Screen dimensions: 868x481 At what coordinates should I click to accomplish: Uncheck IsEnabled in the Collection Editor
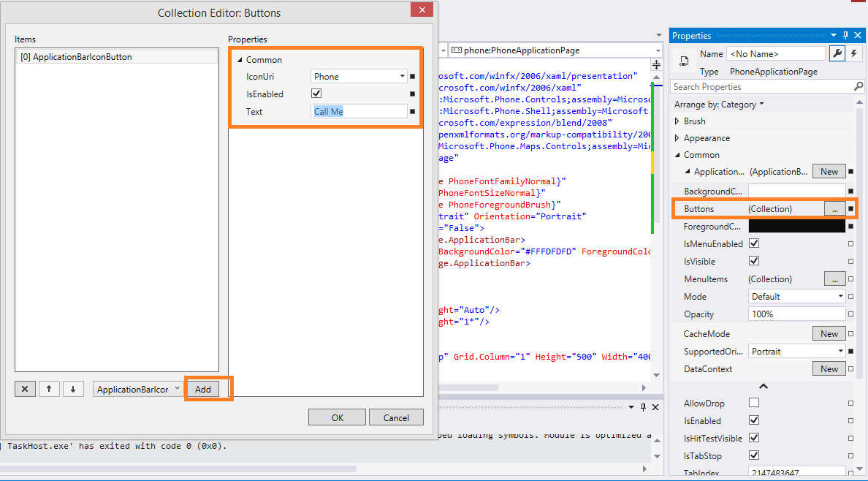coord(316,94)
